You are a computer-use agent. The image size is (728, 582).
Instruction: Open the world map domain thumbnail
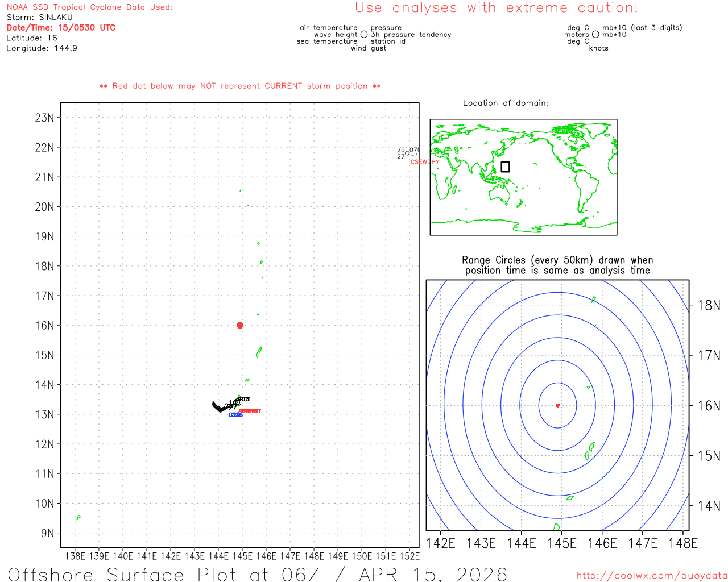[523, 177]
